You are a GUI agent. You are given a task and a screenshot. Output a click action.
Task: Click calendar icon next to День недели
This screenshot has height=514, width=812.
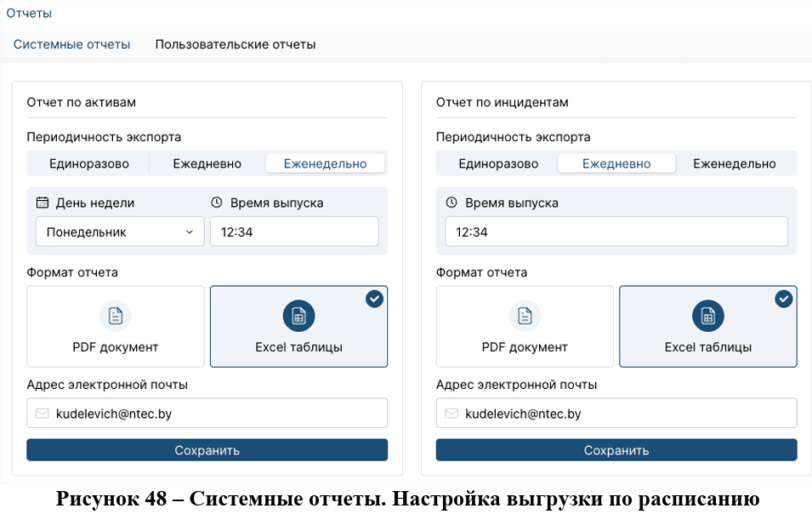(x=43, y=203)
